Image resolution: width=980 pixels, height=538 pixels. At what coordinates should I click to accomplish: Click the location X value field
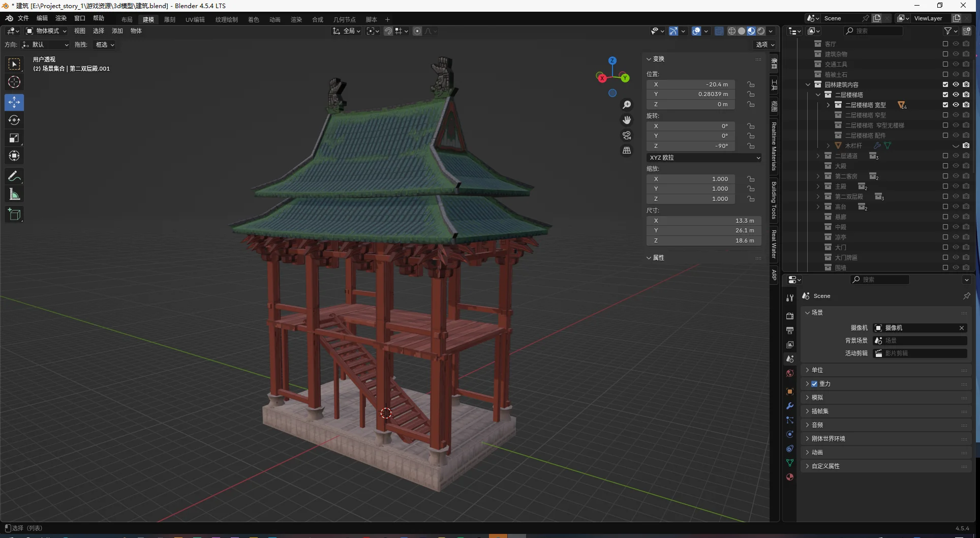tap(703, 84)
